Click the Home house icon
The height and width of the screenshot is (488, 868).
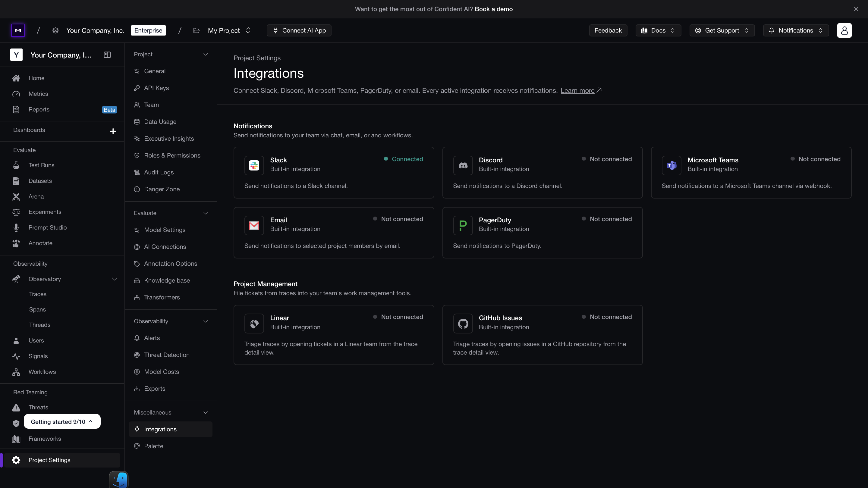tap(16, 78)
